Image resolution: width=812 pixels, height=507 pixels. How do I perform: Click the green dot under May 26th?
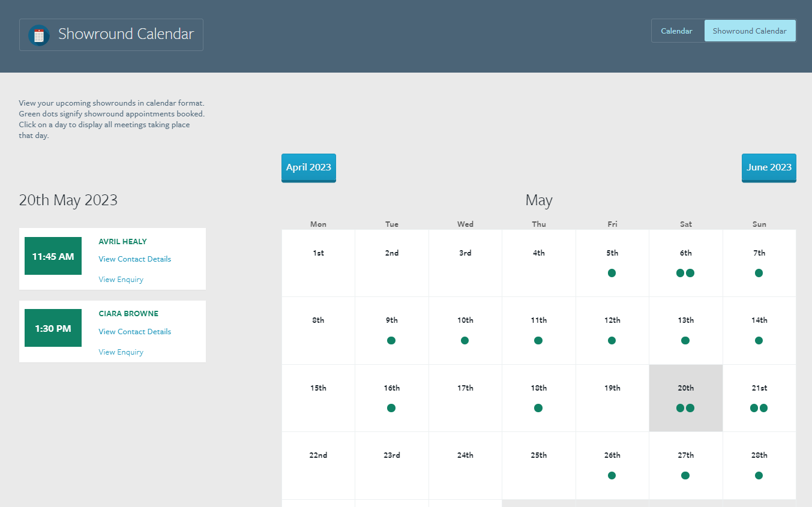pyautogui.click(x=612, y=475)
